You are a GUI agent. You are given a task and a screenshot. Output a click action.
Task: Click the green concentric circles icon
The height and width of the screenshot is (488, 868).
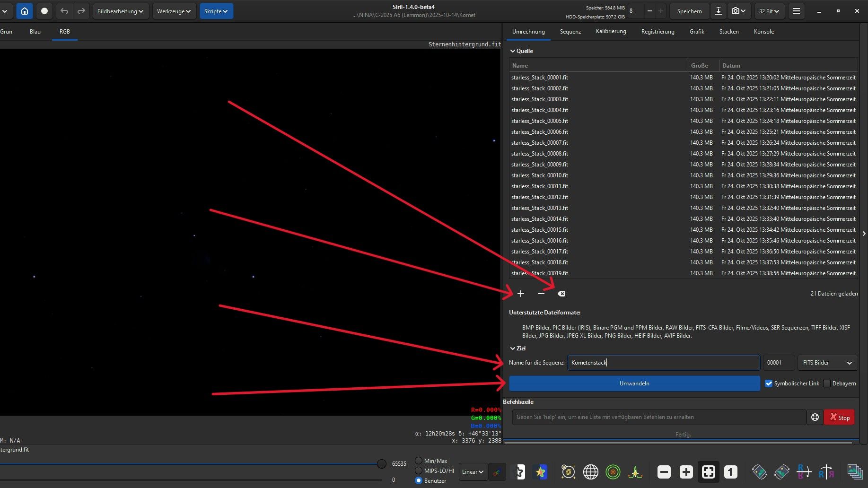pos(613,471)
